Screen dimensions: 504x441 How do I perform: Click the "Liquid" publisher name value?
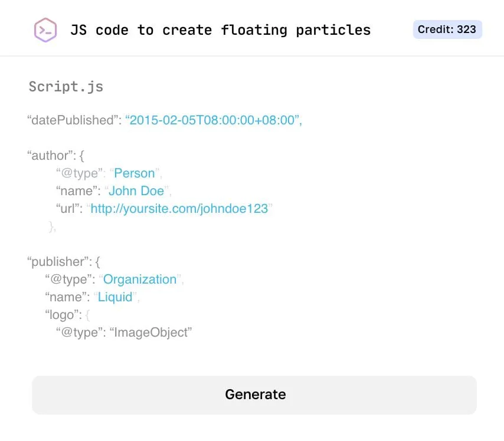(116, 297)
